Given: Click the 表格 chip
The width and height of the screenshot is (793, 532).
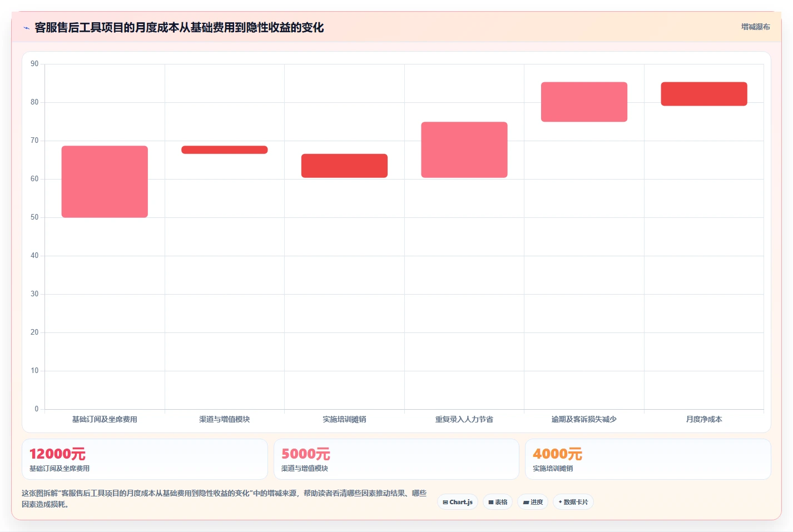Looking at the screenshot, I should pyautogui.click(x=498, y=502).
